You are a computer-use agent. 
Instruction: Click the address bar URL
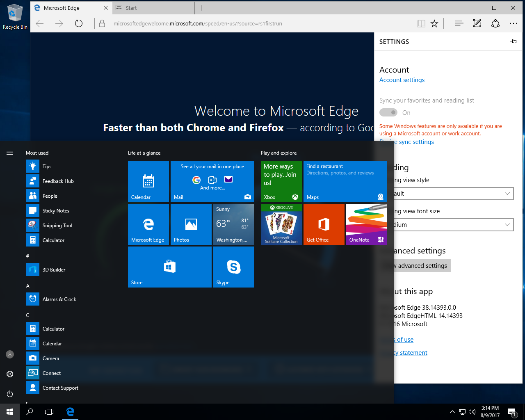(x=198, y=24)
